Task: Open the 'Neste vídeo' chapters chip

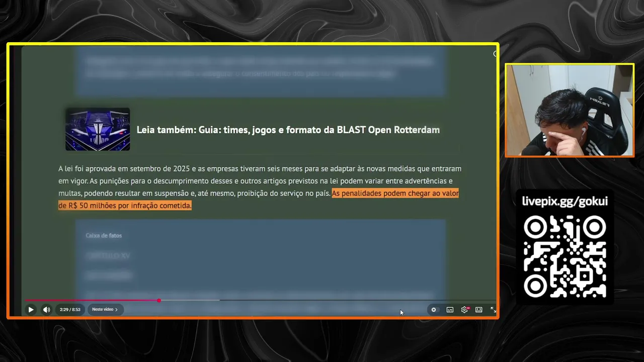Action: 105,310
